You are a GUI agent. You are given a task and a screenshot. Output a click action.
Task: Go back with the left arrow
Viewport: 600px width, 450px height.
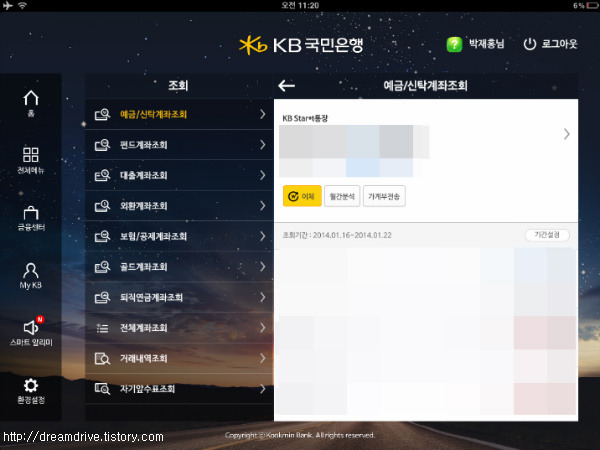287,86
